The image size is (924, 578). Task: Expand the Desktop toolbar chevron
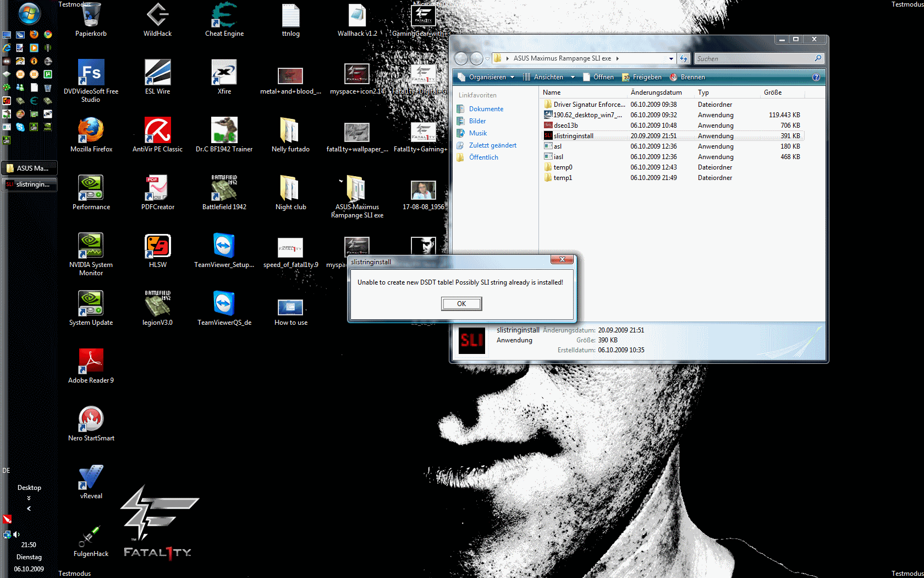(x=29, y=498)
